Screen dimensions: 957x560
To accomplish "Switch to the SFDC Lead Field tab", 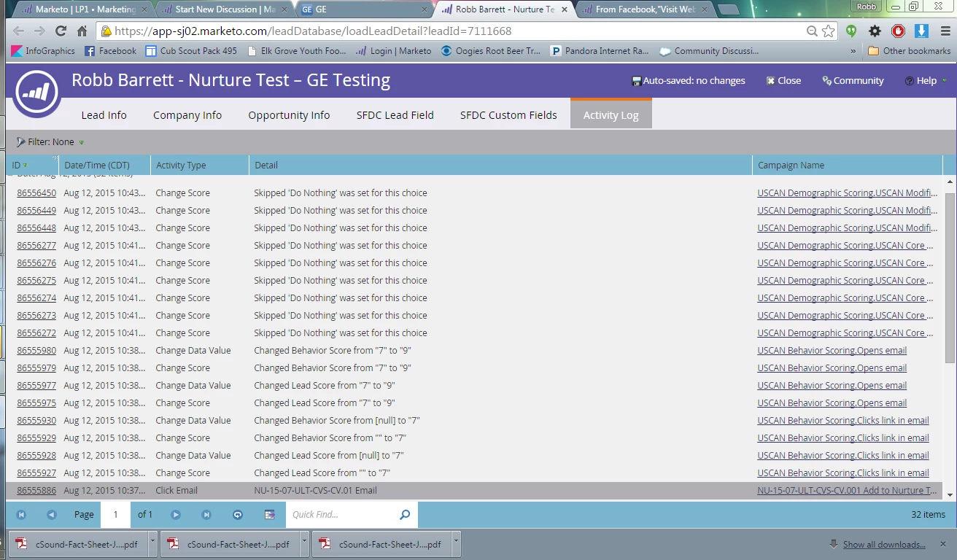I will pos(395,115).
